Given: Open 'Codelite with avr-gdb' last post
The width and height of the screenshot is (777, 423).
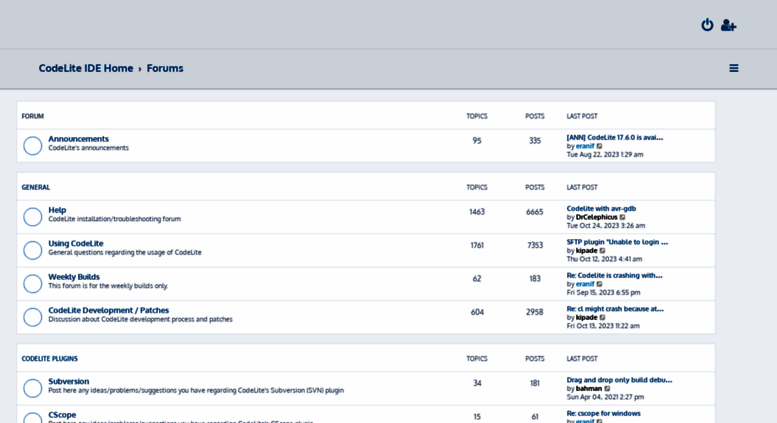Looking at the screenshot, I should tap(601, 209).
